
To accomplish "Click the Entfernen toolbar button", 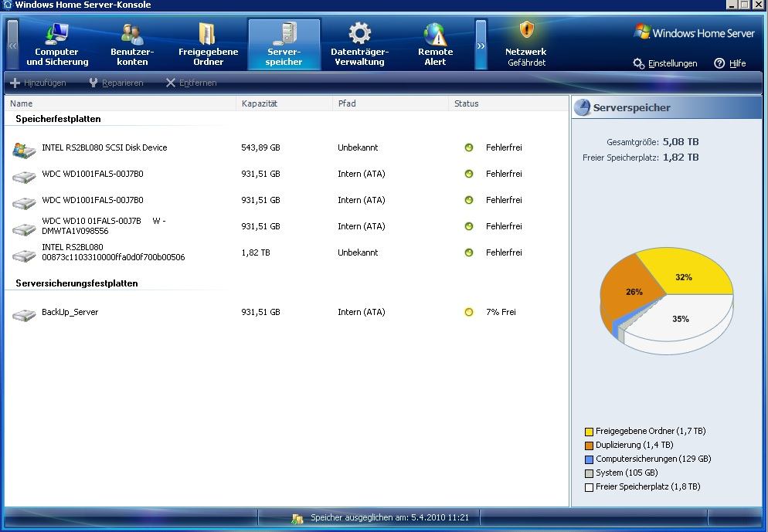I will click(191, 83).
